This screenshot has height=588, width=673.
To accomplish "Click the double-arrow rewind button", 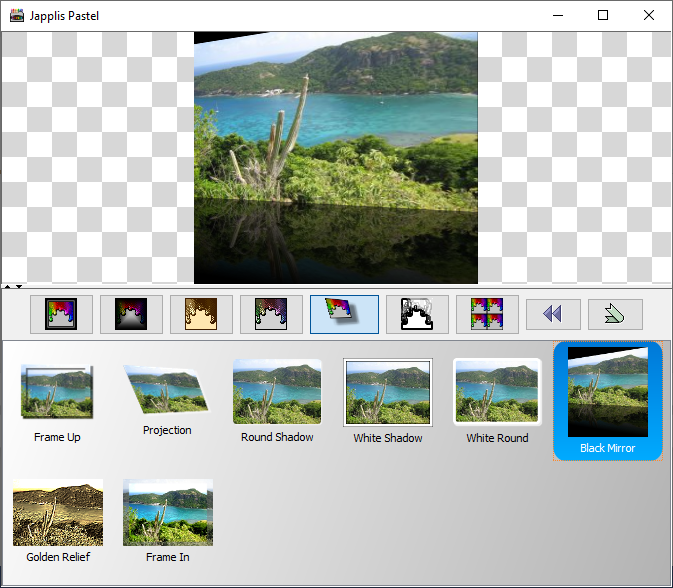I will 553,314.
